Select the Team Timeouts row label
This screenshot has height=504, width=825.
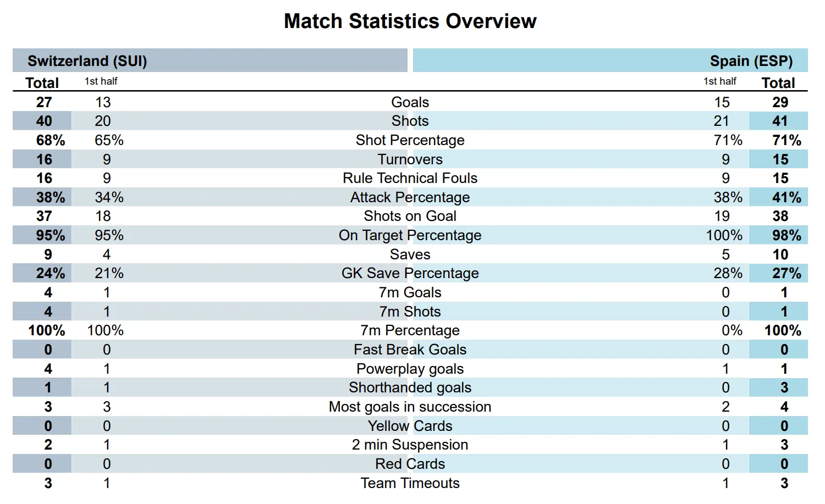[x=410, y=483]
